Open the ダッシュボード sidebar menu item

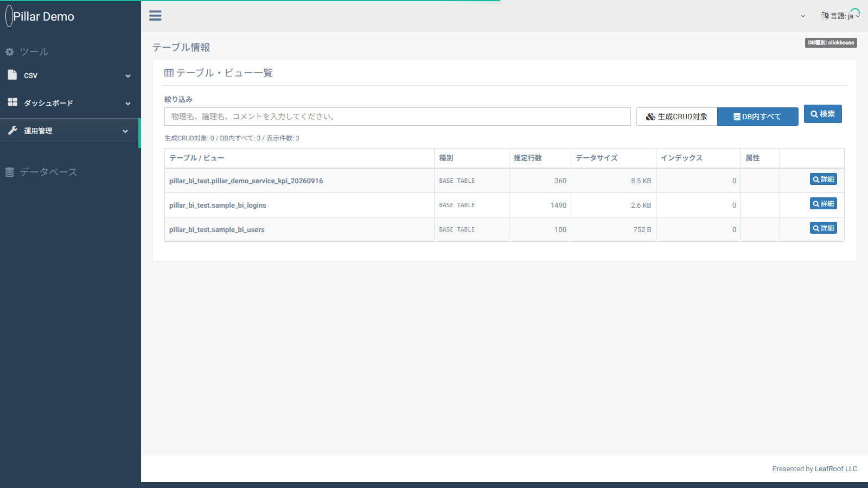pyautogui.click(x=69, y=103)
